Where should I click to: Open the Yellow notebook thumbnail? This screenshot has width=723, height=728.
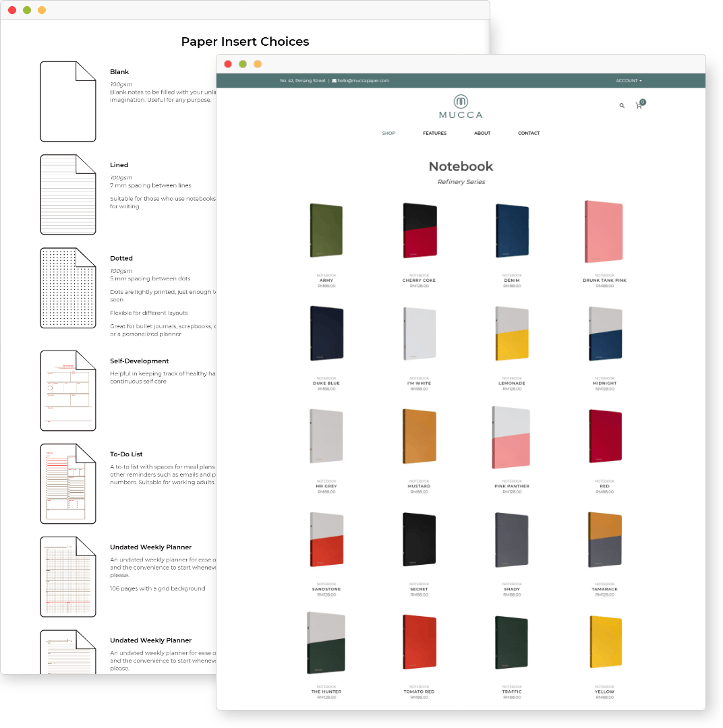pos(606,642)
